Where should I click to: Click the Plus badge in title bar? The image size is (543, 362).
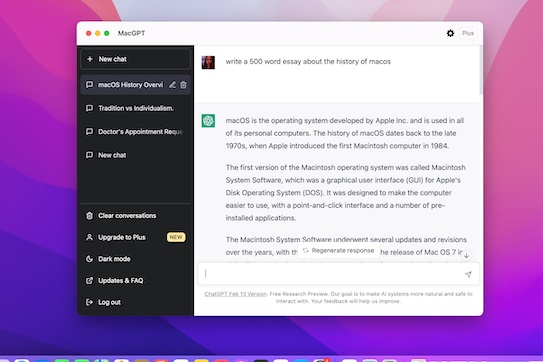click(x=468, y=33)
